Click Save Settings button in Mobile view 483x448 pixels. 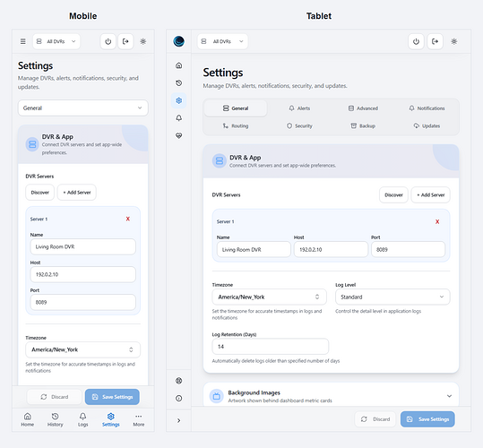tap(112, 397)
